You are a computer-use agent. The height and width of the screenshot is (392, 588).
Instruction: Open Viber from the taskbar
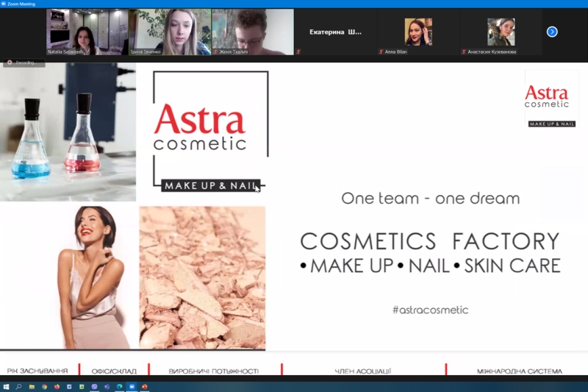94,387
